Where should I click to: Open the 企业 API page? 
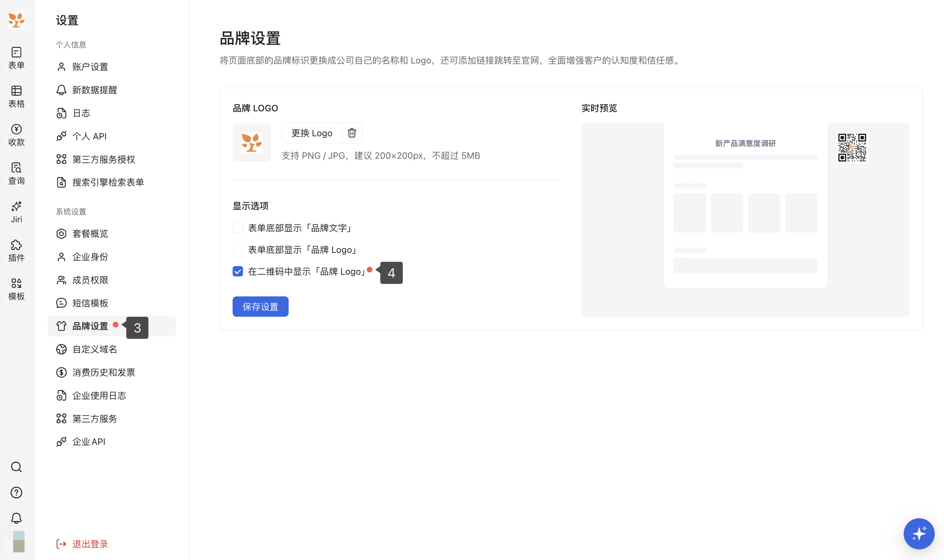coord(112,442)
